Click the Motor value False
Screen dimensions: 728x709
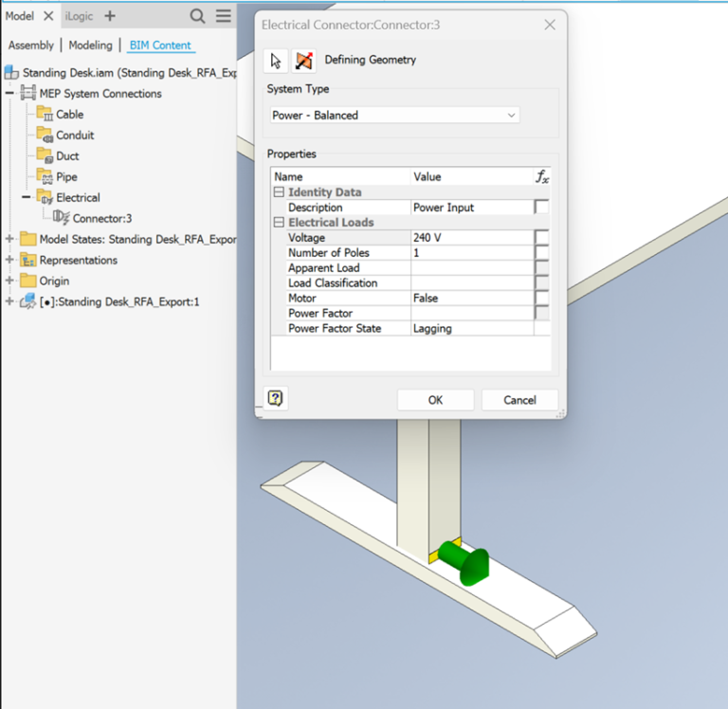tap(472, 298)
